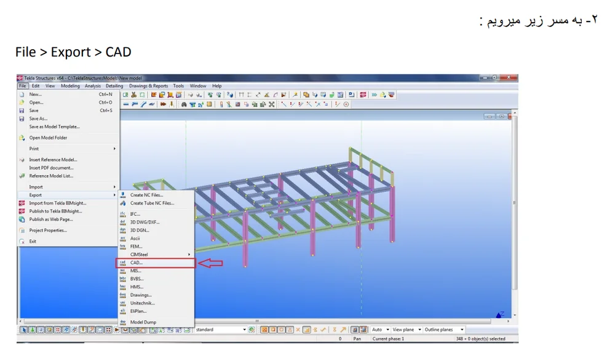Click '348 + 0 object(s) selected' status text
Viewport: 615px width, 364px height.
click(480, 339)
